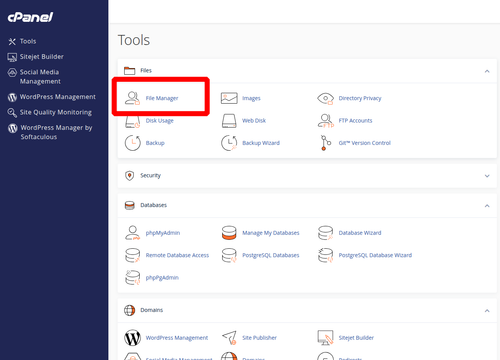Open the Directory Privacy link
The image size is (500, 360).
[x=360, y=98]
